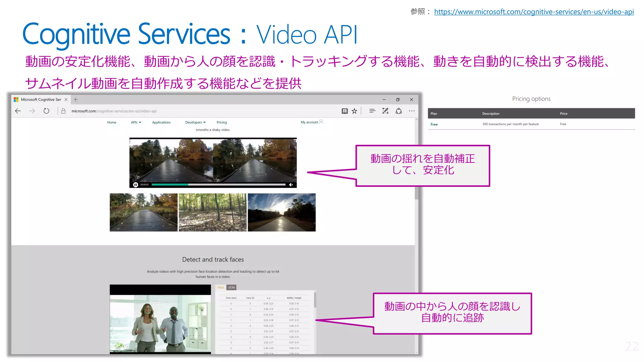644x362 pixels.
Task: Click the My account person icon
Action: click(x=321, y=122)
